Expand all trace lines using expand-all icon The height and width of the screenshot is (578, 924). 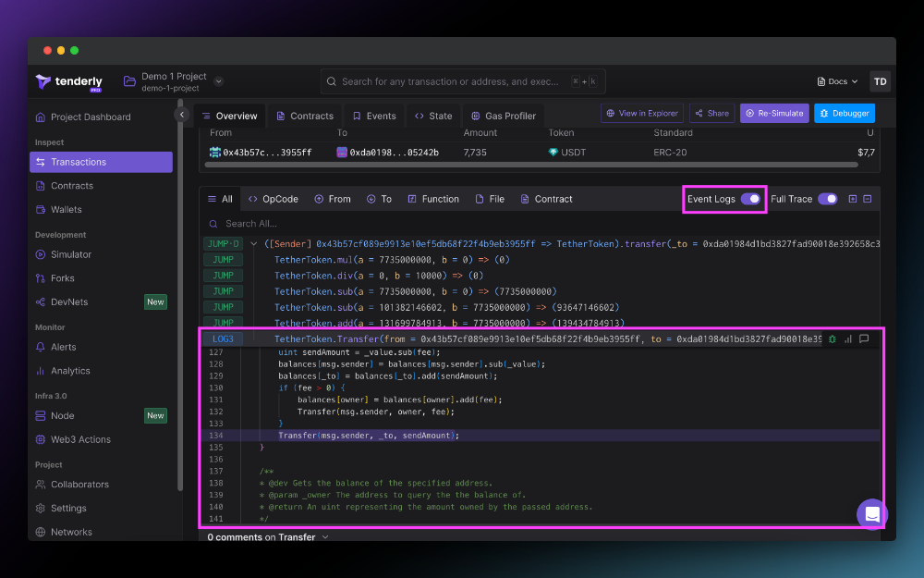(853, 199)
